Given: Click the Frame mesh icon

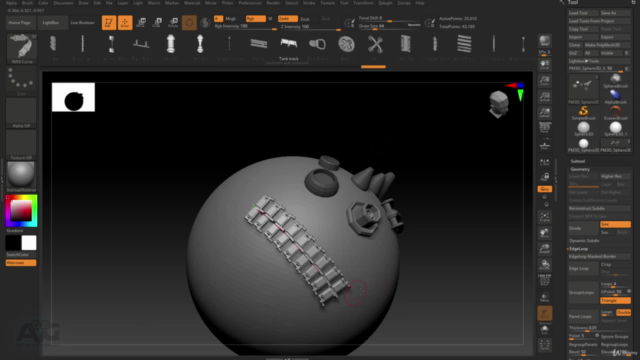Looking at the screenshot, I should tap(544, 217).
